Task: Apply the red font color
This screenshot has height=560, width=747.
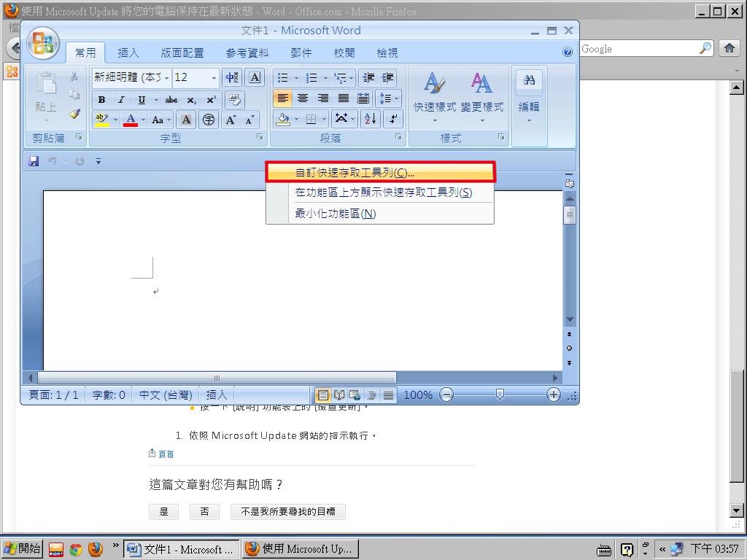Action: point(131,120)
